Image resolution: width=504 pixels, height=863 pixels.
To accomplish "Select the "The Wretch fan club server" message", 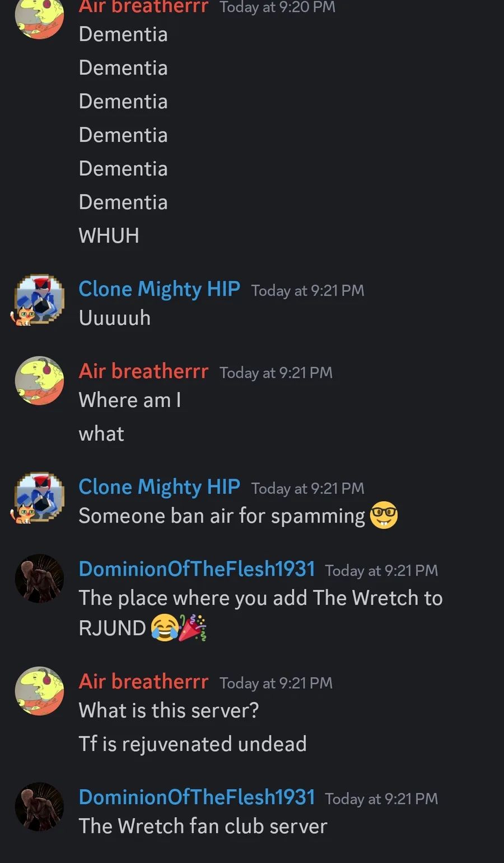I will (x=203, y=827).
